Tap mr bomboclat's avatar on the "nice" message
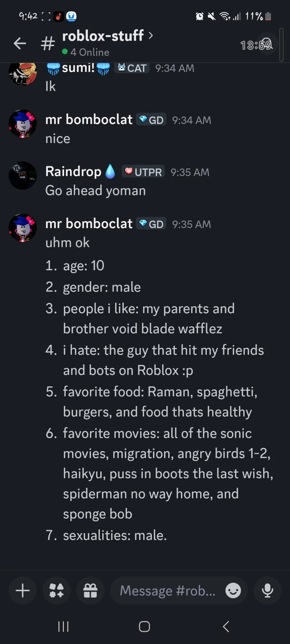 (x=23, y=124)
